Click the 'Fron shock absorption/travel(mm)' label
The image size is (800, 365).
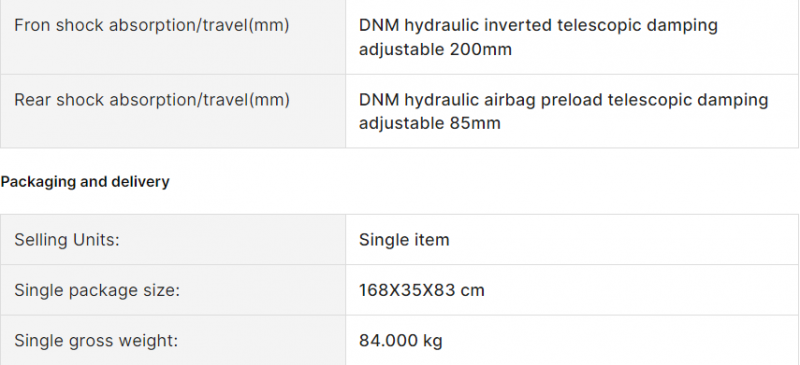coord(152,25)
